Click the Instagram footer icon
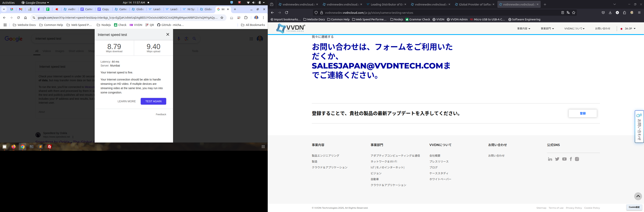Viewport: 644px width, 212px height. click(x=577, y=159)
